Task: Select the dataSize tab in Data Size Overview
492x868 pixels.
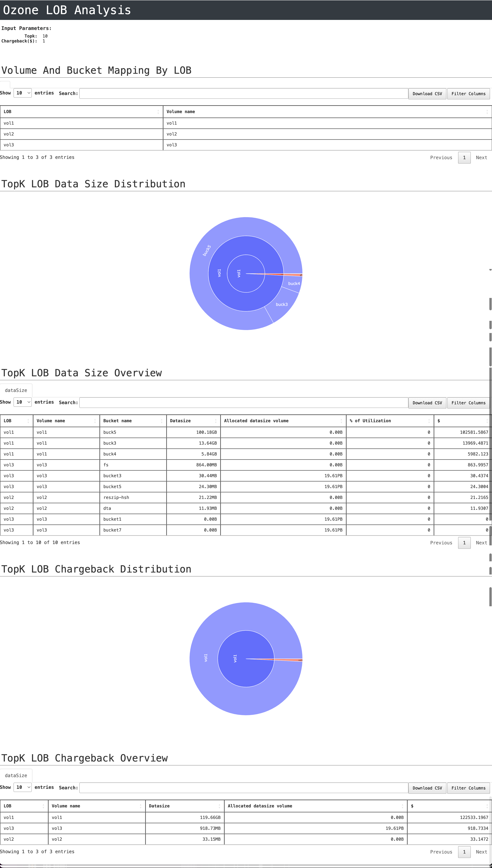Action: [16, 390]
